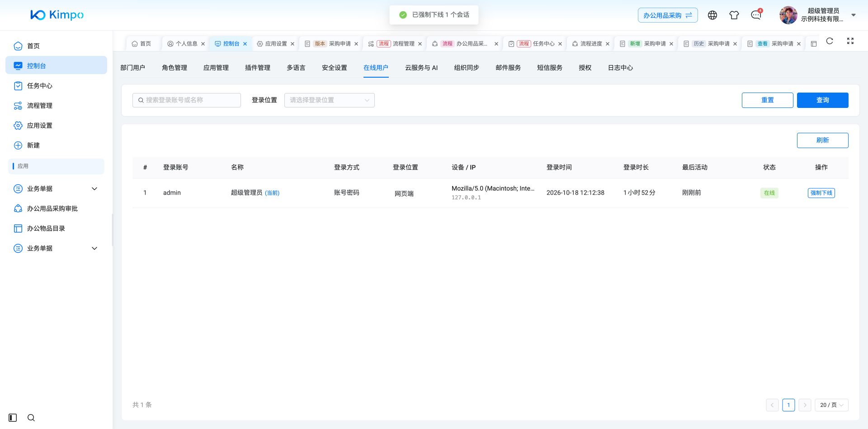Click 强制下线 for admin
Screen dimensions: 868x429
point(821,193)
